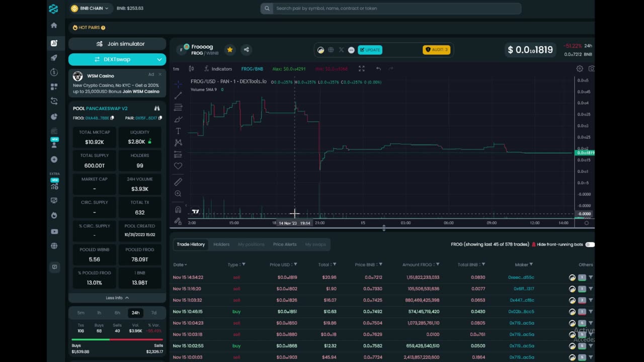Click the 24H VOLUME $3.93K stat
Screen dimensions: 644x362
(x=140, y=184)
